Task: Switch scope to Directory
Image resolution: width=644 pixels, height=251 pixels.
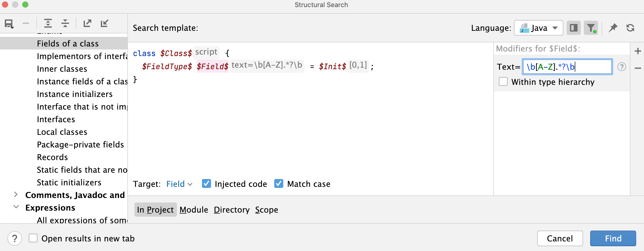Action: tap(231, 210)
